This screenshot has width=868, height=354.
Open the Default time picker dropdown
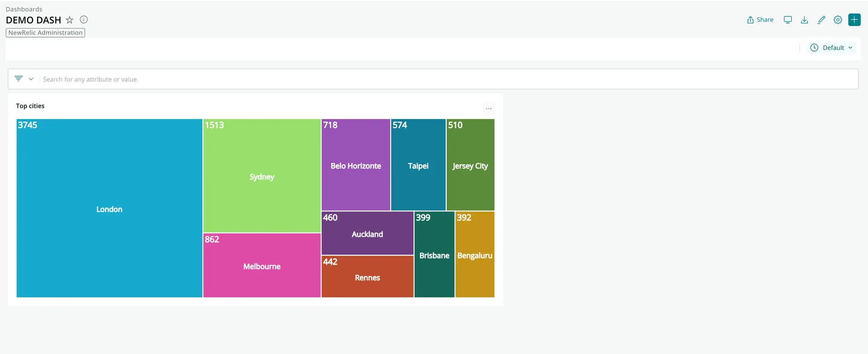pos(831,48)
